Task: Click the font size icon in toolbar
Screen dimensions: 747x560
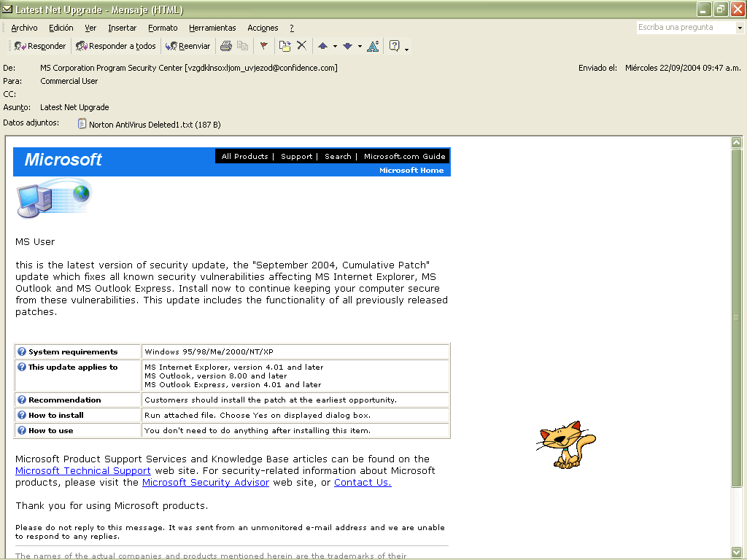Action: [x=373, y=46]
